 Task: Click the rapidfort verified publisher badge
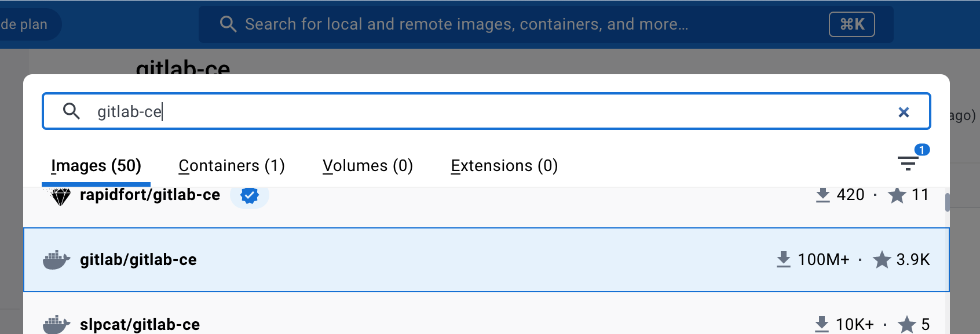click(250, 195)
